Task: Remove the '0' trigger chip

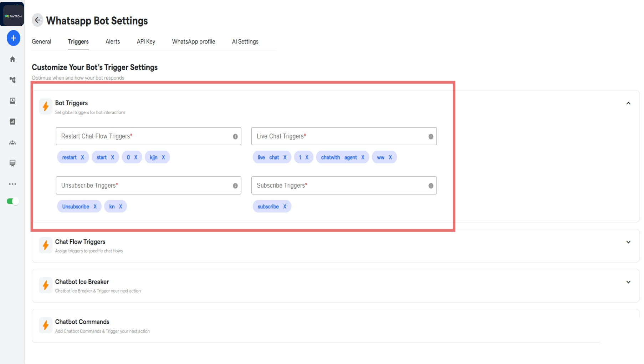Action: [136, 157]
